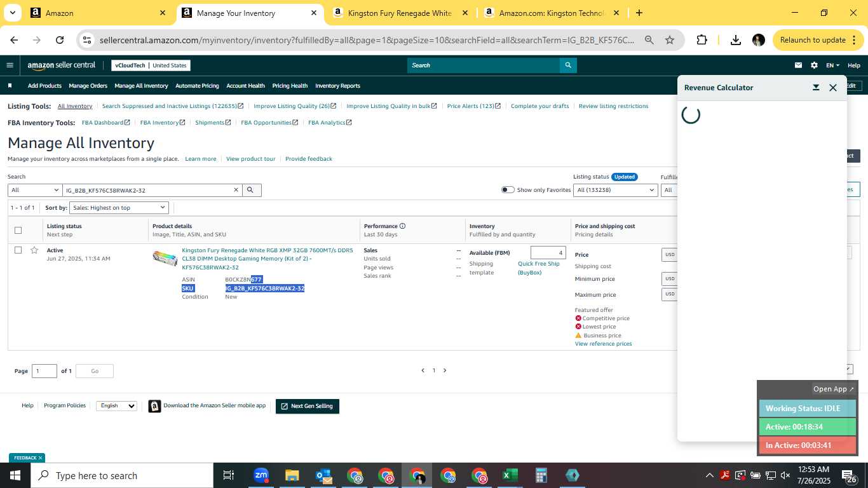Open the English language selector in footer
Screen dimensions: 868x488
(116, 405)
